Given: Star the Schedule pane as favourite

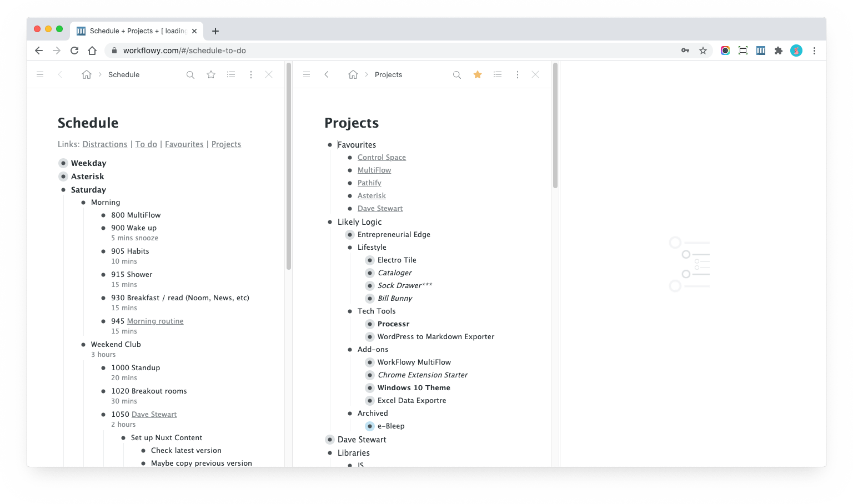Looking at the screenshot, I should (211, 75).
